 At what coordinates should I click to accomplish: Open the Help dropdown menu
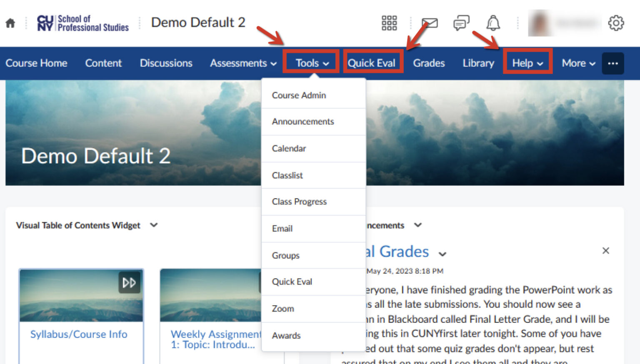click(x=527, y=63)
